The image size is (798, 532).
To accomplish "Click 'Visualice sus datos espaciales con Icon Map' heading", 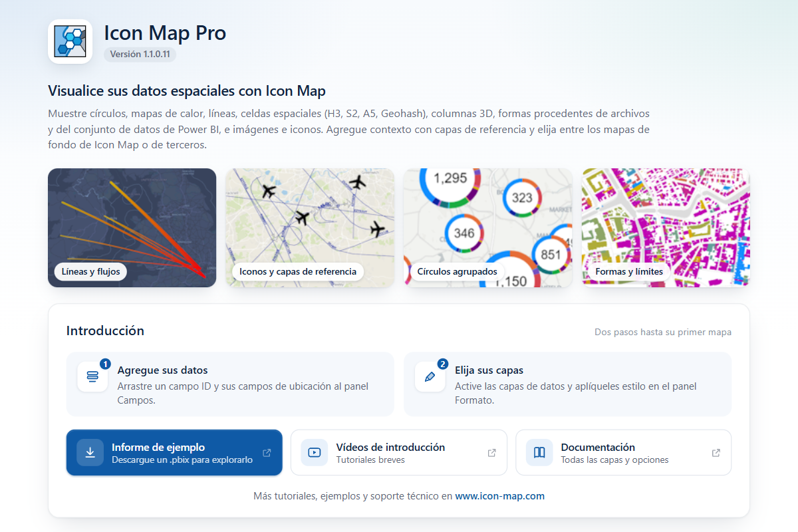I will pyautogui.click(x=187, y=91).
